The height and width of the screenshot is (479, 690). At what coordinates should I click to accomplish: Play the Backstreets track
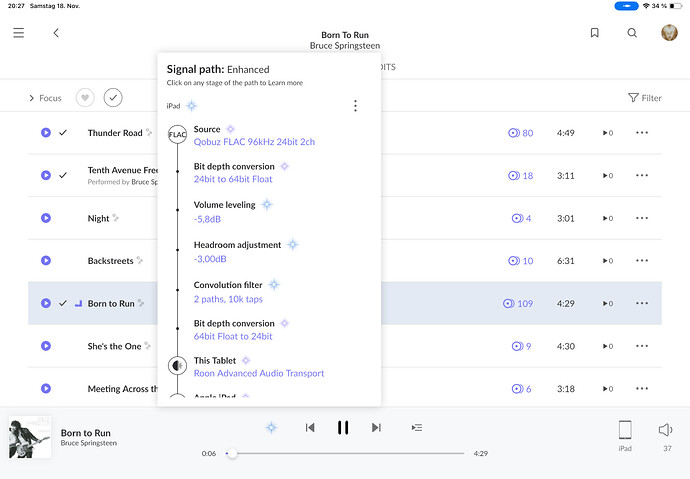[46, 260]
